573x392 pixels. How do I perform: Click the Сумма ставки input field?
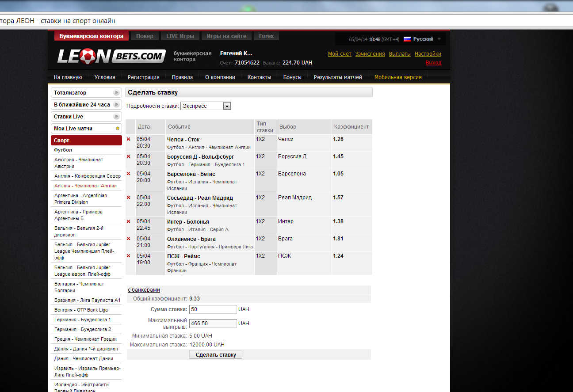click(213, 309)
